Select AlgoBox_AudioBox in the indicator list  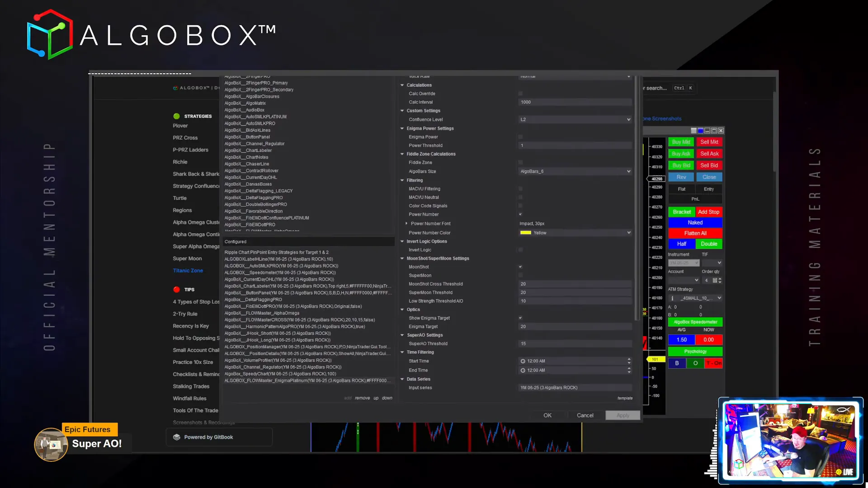pyautogui.click(x=245, y=110)
